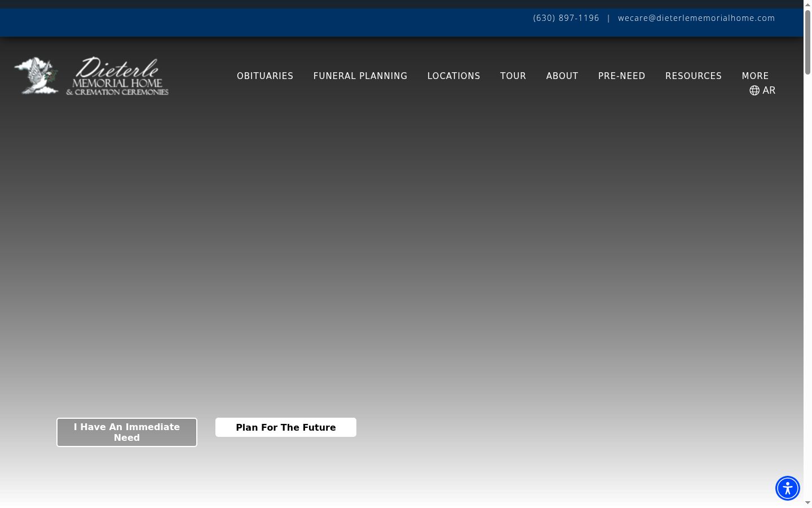Open the About menu
This screenshot has width=812, height=508.
click(562, 76)
